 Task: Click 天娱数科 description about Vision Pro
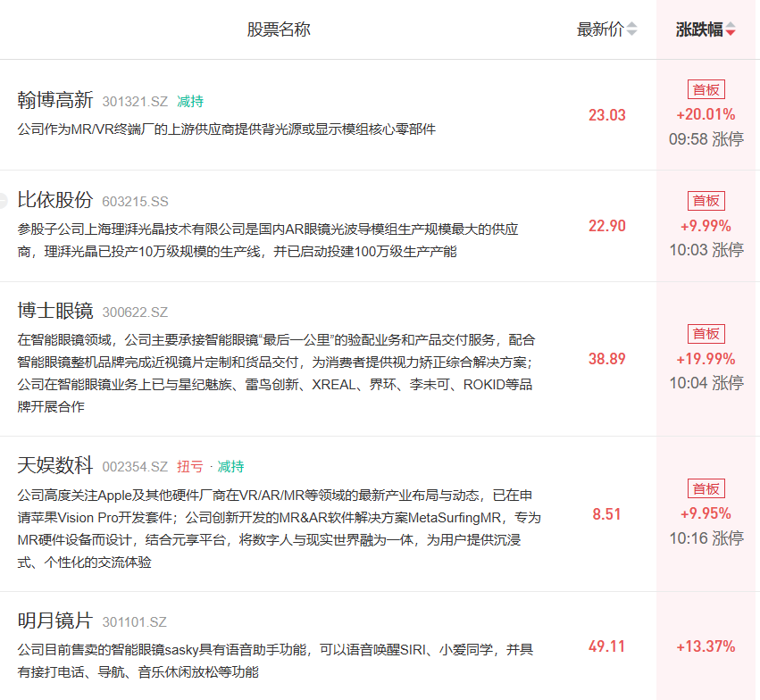[x=280, y=529]
